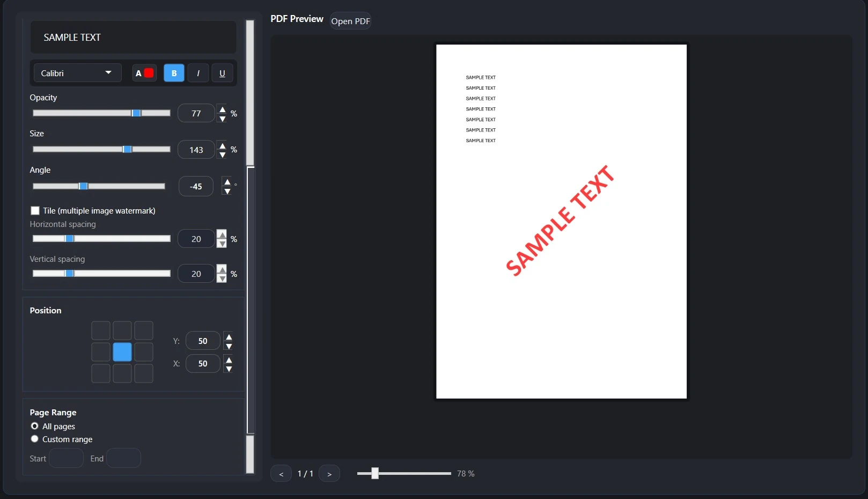Select the bottom-right watermark position

144,373
